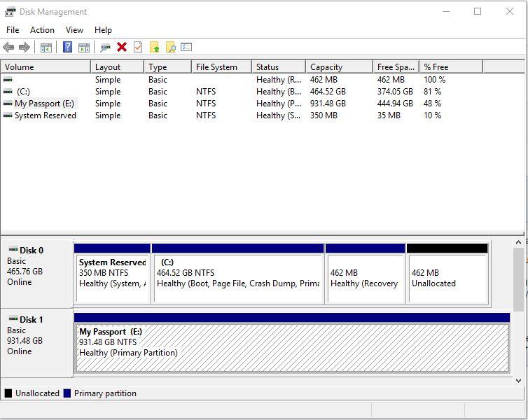
Task: Sort by the File System column header
Action: [x=221, y=67]
